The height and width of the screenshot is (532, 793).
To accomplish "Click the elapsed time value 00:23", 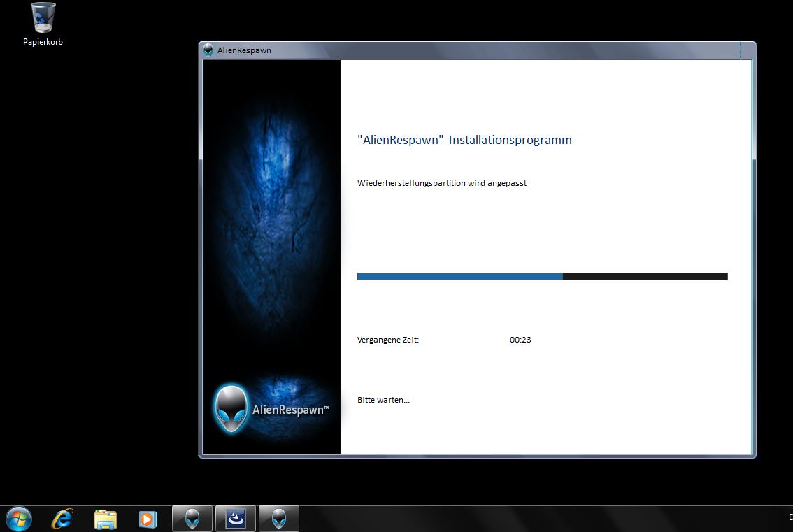I will click(520, 340).
